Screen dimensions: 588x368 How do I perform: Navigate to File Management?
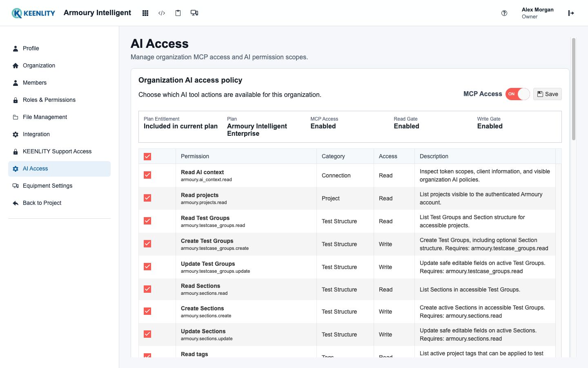[59, 117]
